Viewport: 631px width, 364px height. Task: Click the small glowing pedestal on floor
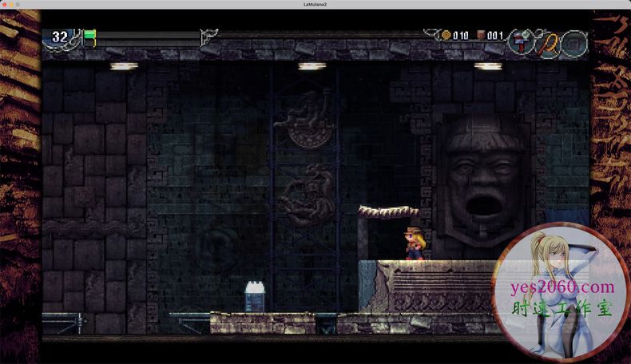[x=255, y=297]
